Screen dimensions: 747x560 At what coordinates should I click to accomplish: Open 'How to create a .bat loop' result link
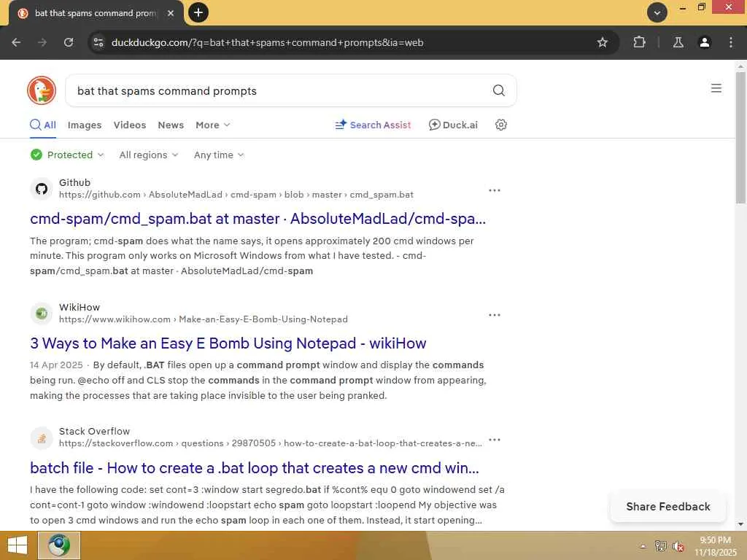point(255,468)
